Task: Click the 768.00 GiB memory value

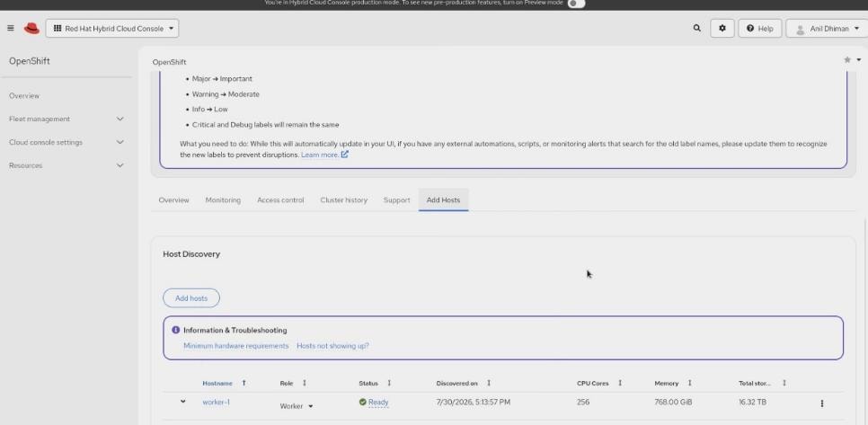Action: point(673,403)
